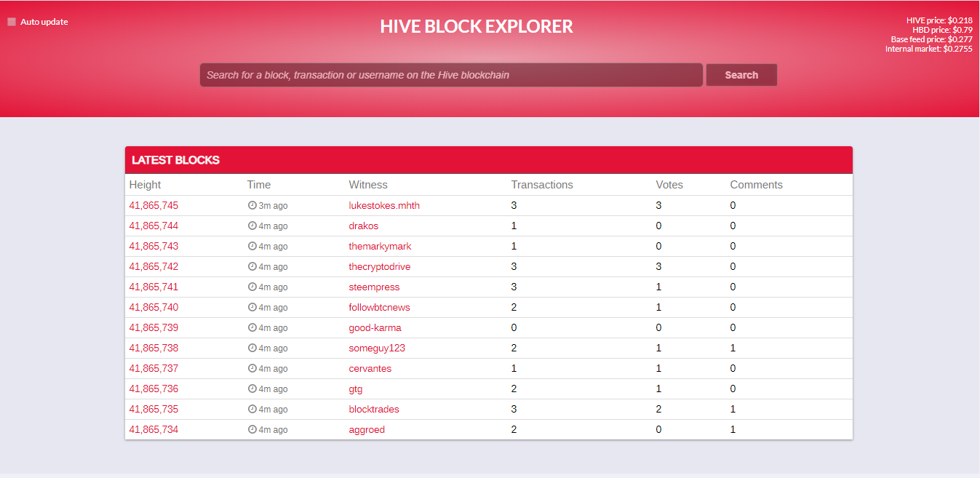The height and width of the screenshot is (478, 980).
Task: Click the clock icon in someguy123 row
Action: pos(252,348)
